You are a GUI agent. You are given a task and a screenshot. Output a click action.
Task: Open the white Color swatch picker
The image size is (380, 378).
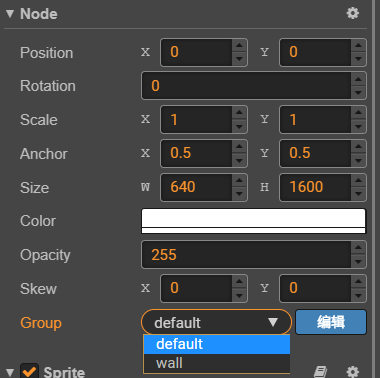pos(254,221)
